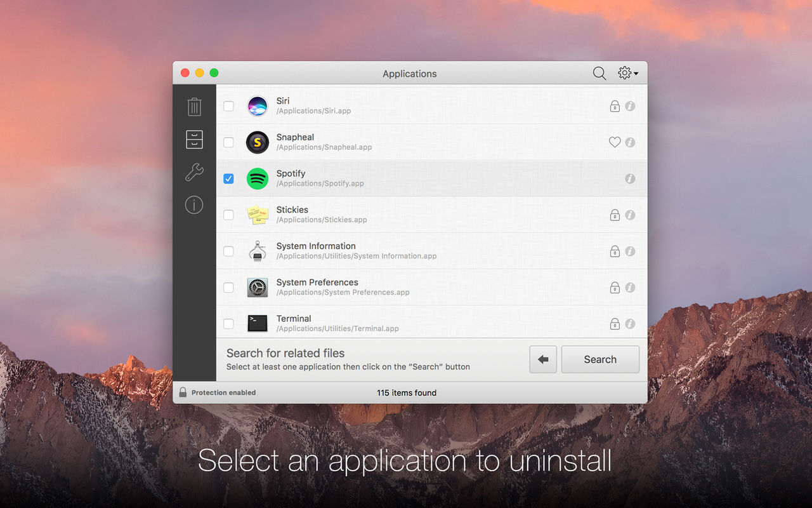
Task: Open the trash can sidebar section
Action: click(194, 107)
